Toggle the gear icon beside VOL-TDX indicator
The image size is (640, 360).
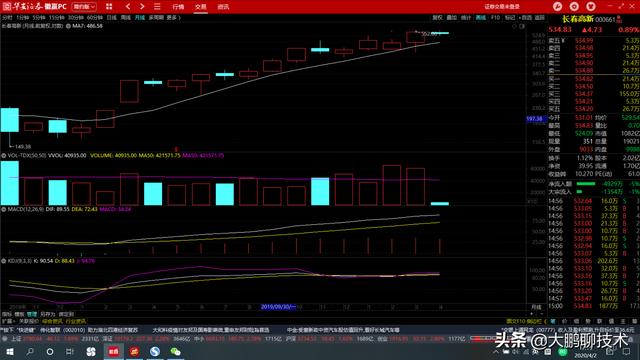click(x=4, y=156)
